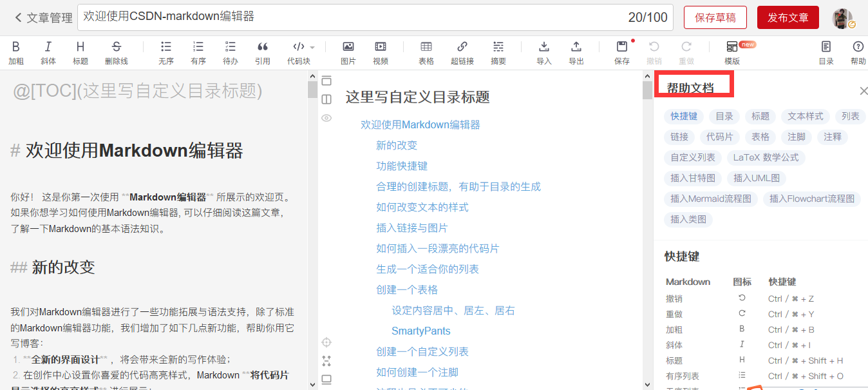
Task: Select the 插入Flowchart流程图 help tag
Action: click(x=812, y=199)
